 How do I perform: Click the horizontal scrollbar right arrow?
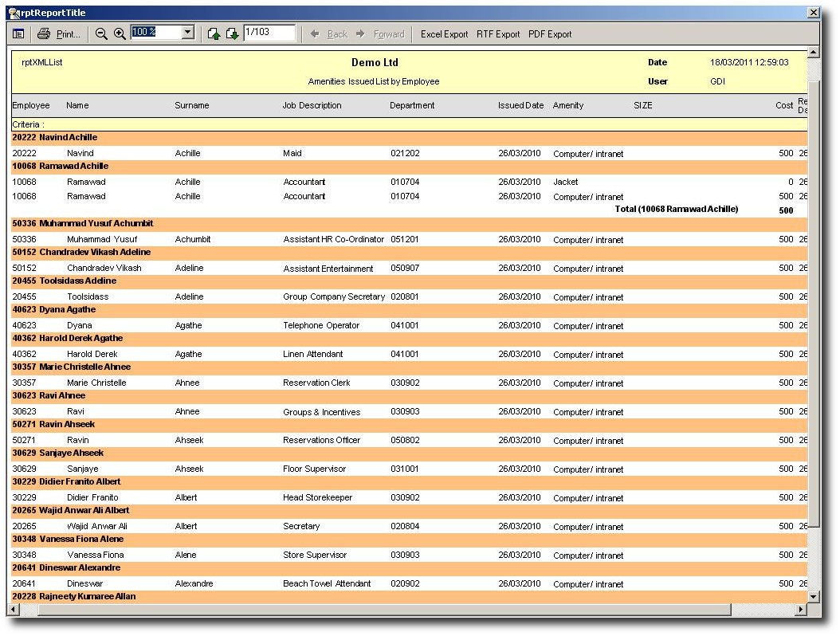click(x=801, y=610)
